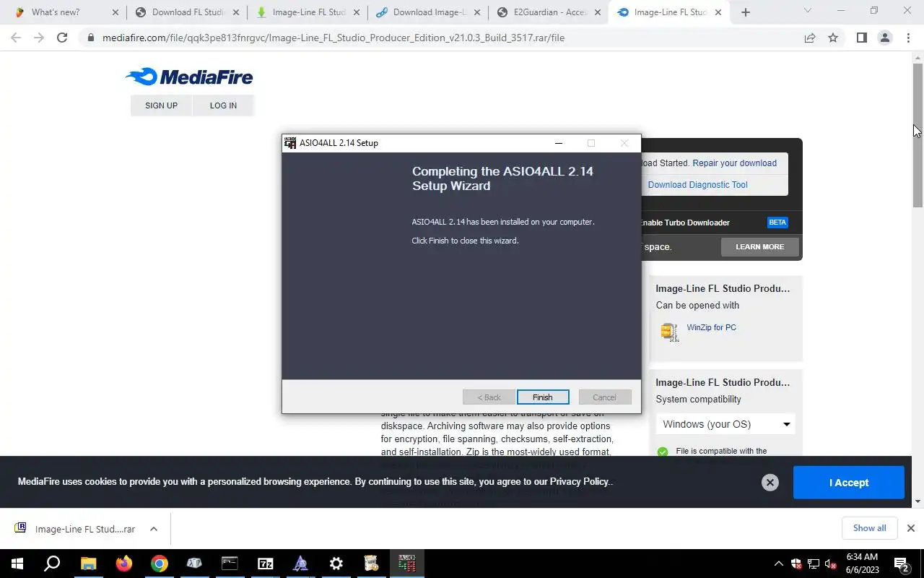Open the command prompt taskbar icon

pyautogui.click(x=230, y=564)
